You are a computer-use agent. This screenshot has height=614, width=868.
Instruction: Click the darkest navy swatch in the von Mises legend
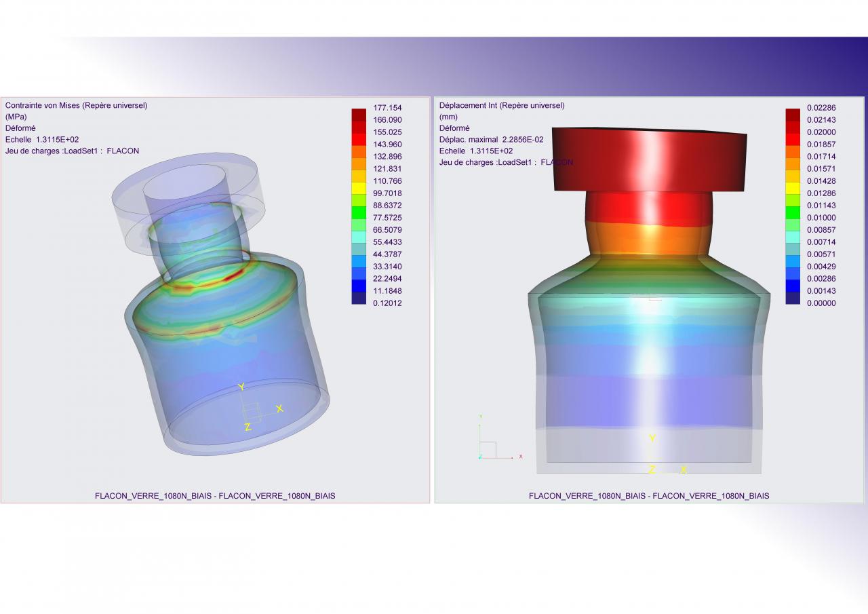coord(359,298)
